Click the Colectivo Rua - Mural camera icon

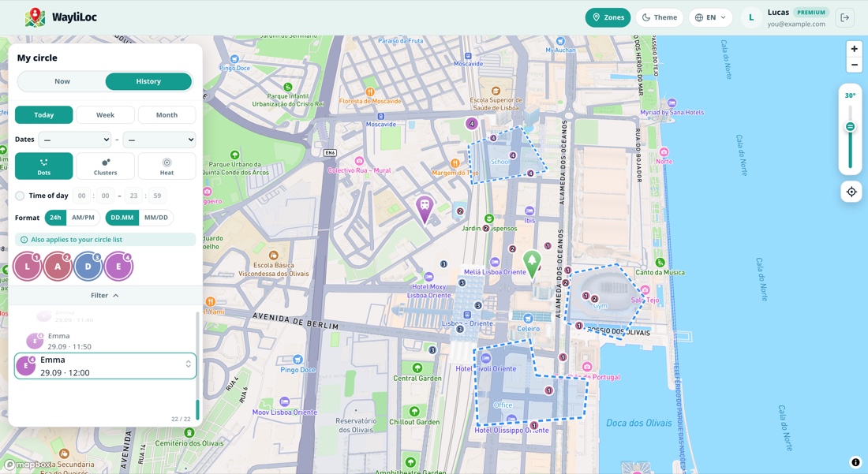(359, 161)
